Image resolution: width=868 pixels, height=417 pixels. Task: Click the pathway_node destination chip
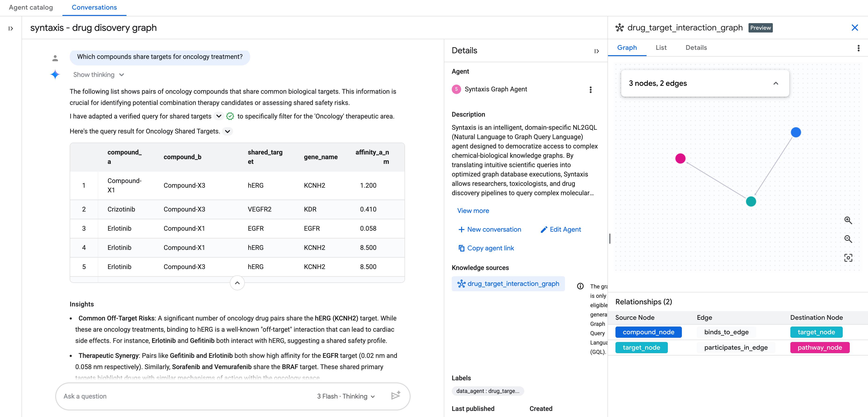(819, 348)
